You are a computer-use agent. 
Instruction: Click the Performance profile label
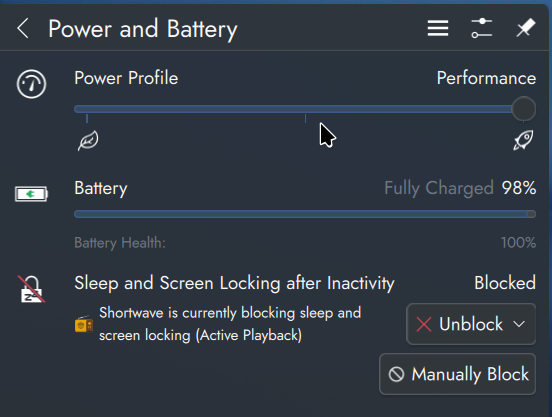486,78
